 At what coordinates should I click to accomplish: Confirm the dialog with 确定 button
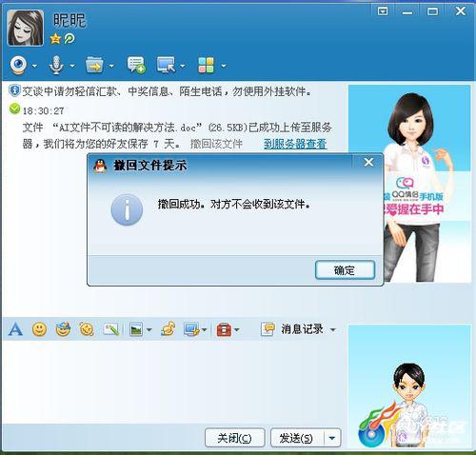[x=345, y=270]
